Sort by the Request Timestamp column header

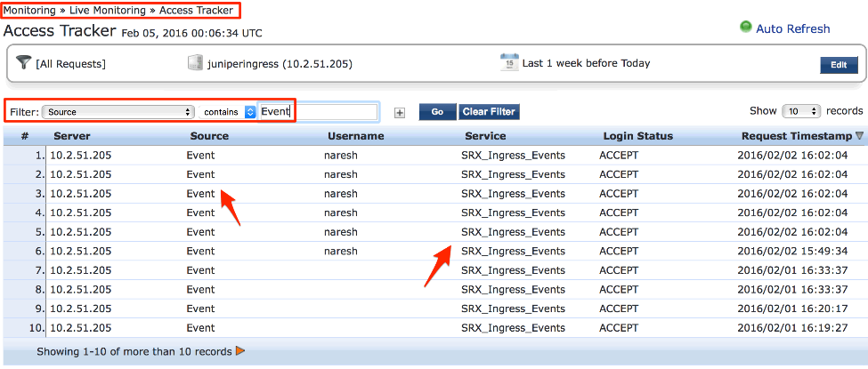[x=797, y=136]
